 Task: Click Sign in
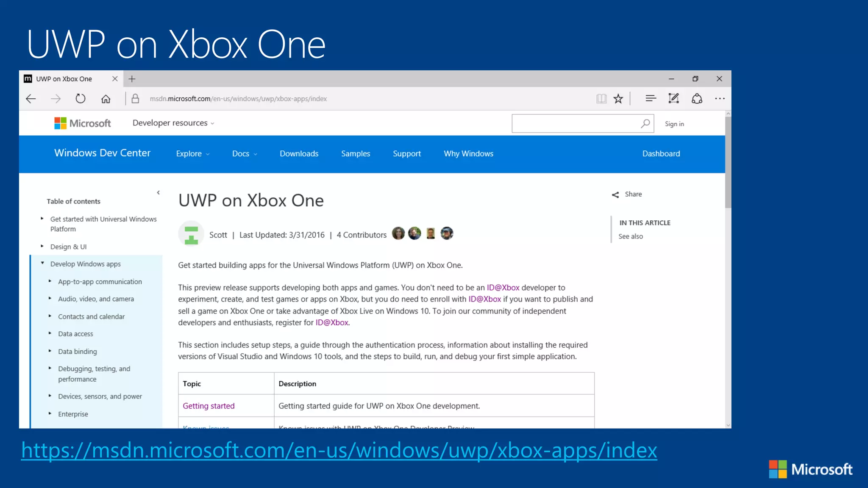coord(674,124)
